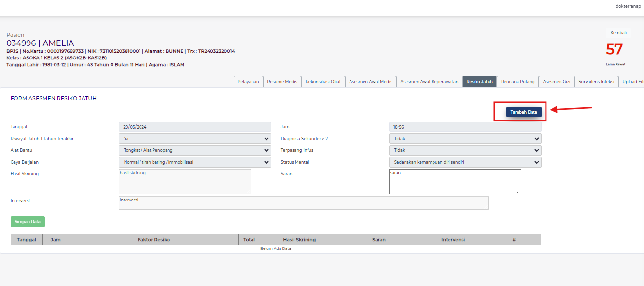
Task: Open the Rencana Pulang tab
Action: [518, 81]
